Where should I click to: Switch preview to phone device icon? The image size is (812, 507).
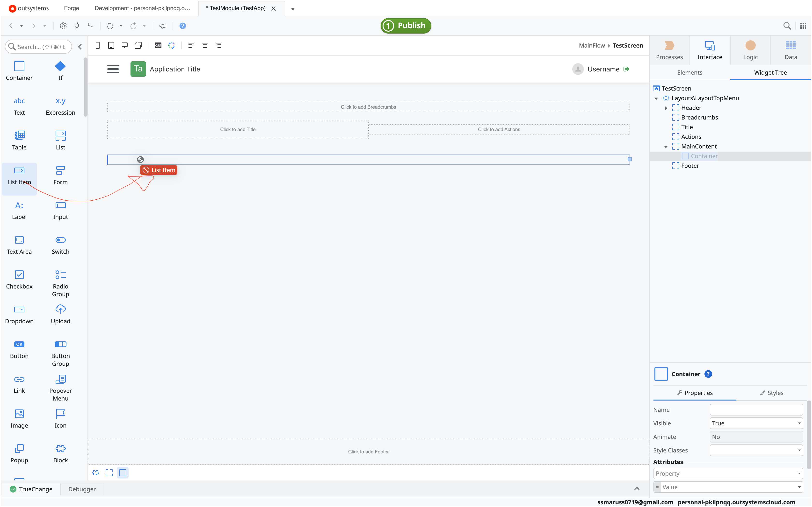pos(97,46)
